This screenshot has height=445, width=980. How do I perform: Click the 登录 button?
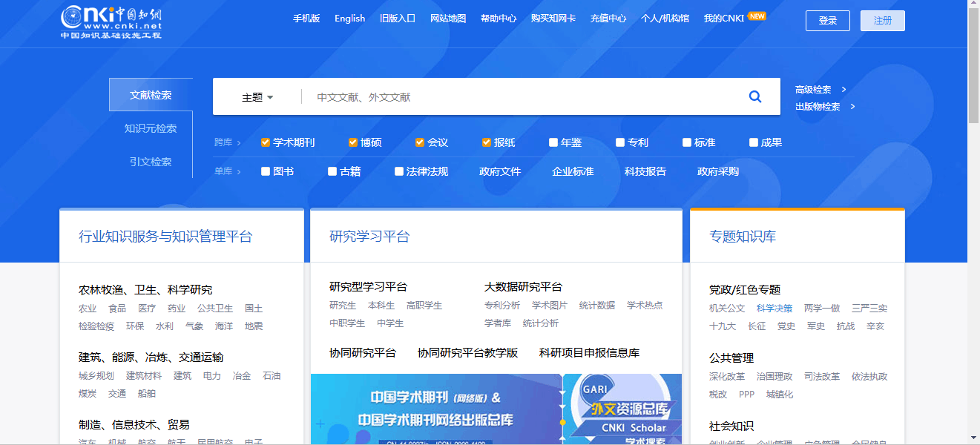coord(828,21)
